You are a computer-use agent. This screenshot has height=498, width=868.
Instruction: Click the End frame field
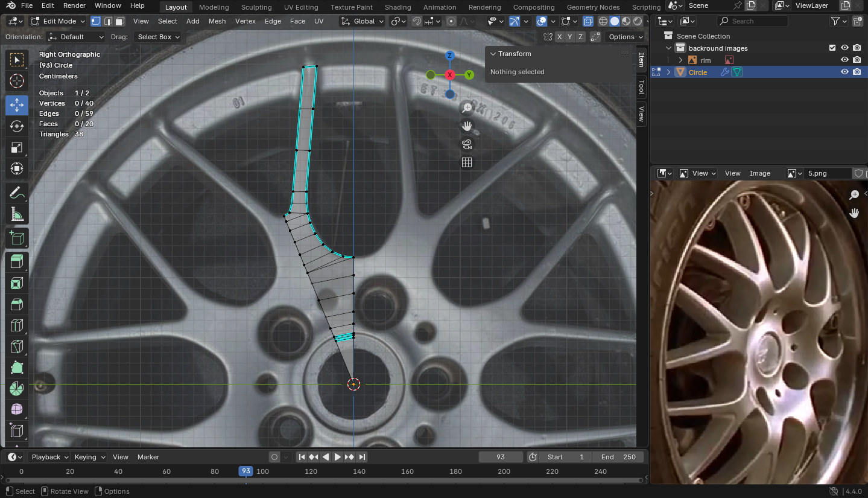[x=618, y=457]
